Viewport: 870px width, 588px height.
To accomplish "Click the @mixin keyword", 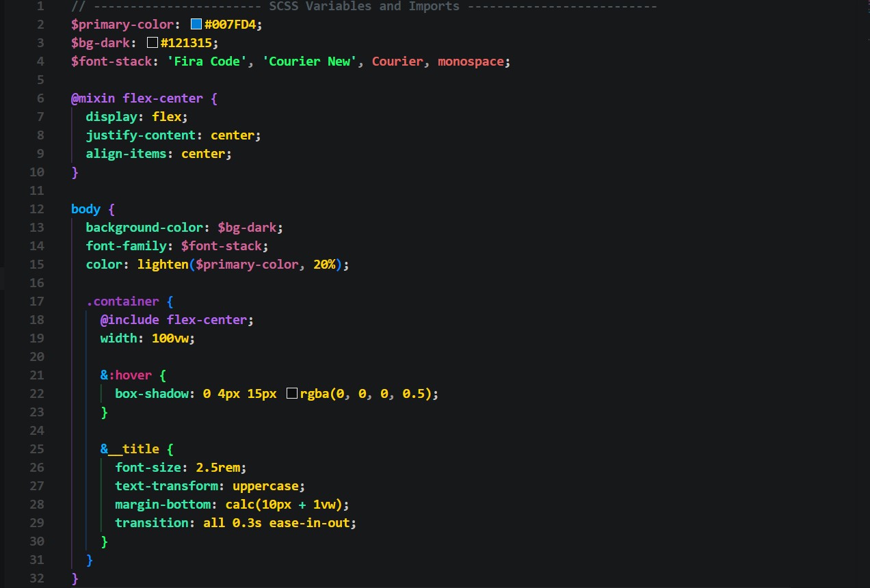I will 93,98.
